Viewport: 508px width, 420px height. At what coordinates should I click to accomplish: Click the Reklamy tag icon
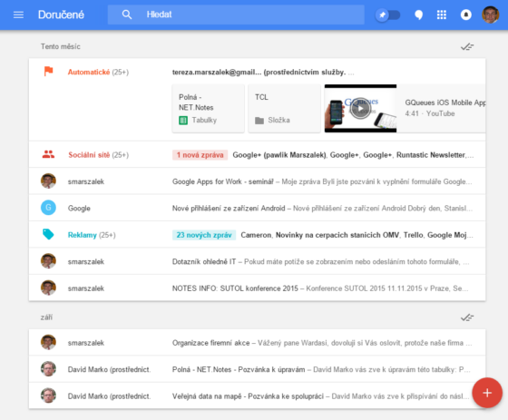pos(48,234)
